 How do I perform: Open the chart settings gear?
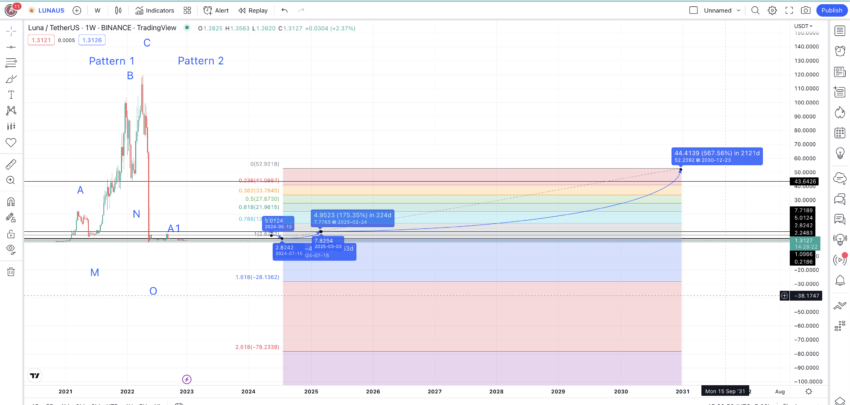point(772,10)
